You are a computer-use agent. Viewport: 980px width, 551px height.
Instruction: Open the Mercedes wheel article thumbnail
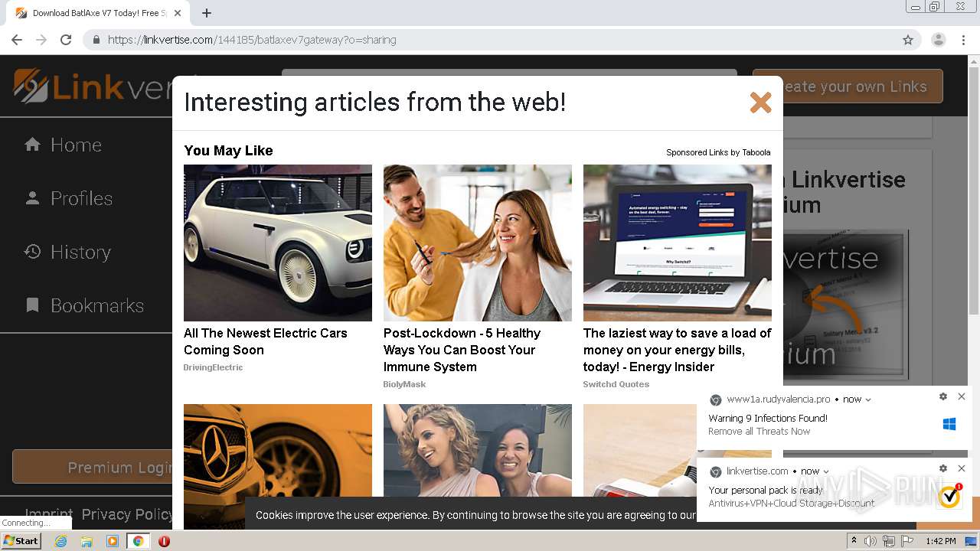(278, 467)
